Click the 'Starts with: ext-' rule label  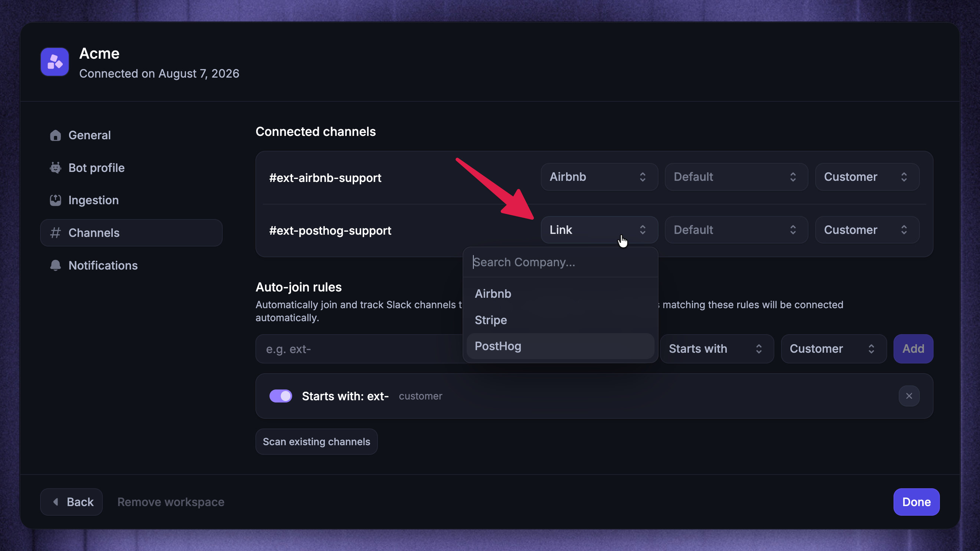point(345,396)
